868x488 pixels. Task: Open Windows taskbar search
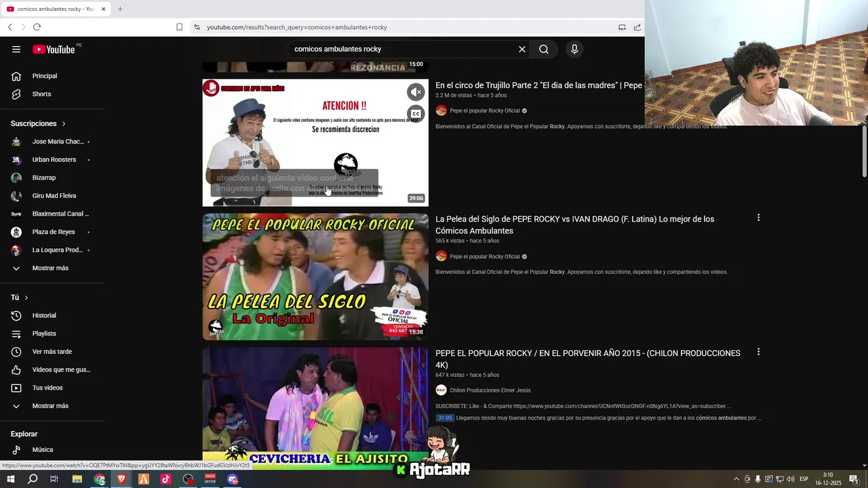33,479
